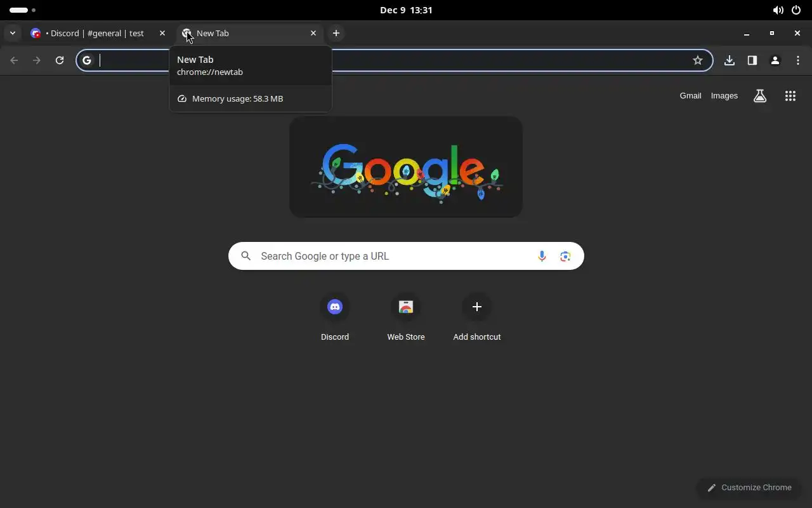Start voice search with microphone icon
This screenshot has height=508, width=812.
pyautogui.click(x=542, y=256)
